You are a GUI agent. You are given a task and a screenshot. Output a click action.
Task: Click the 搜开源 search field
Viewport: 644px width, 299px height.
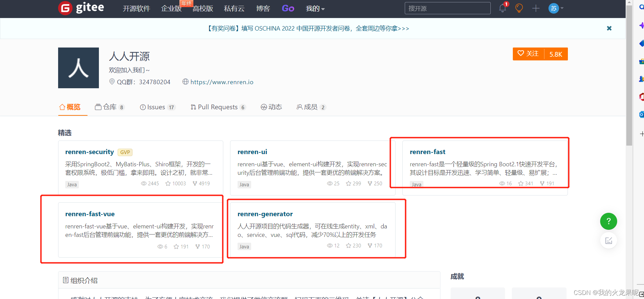[x=448, y=8]
